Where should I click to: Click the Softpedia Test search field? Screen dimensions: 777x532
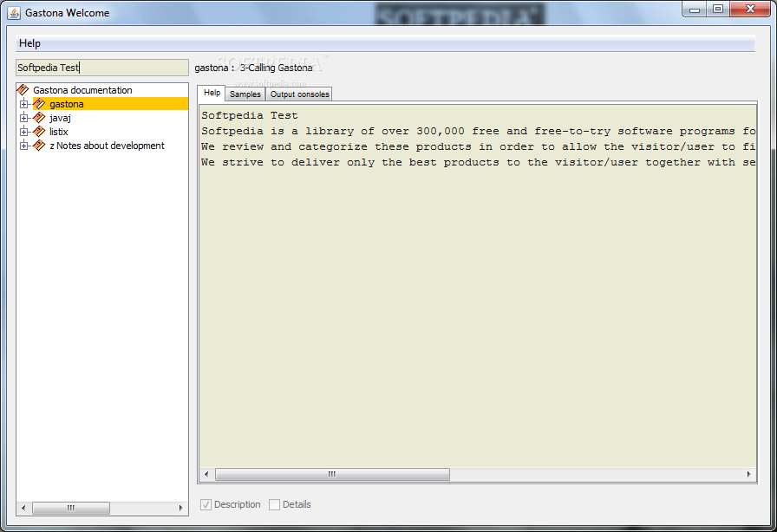tap(102, 68)
